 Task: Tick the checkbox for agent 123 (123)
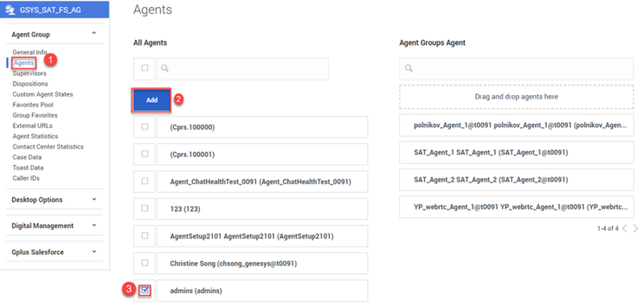(x=145, y=209)
